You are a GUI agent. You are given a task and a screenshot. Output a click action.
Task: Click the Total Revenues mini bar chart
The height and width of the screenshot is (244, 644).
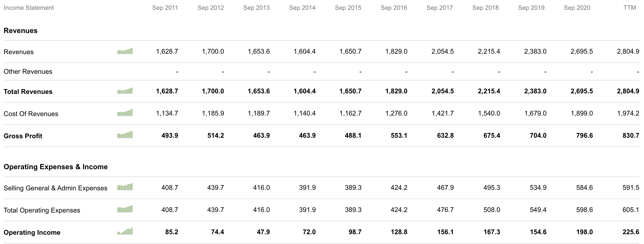(x=125, y=91)
